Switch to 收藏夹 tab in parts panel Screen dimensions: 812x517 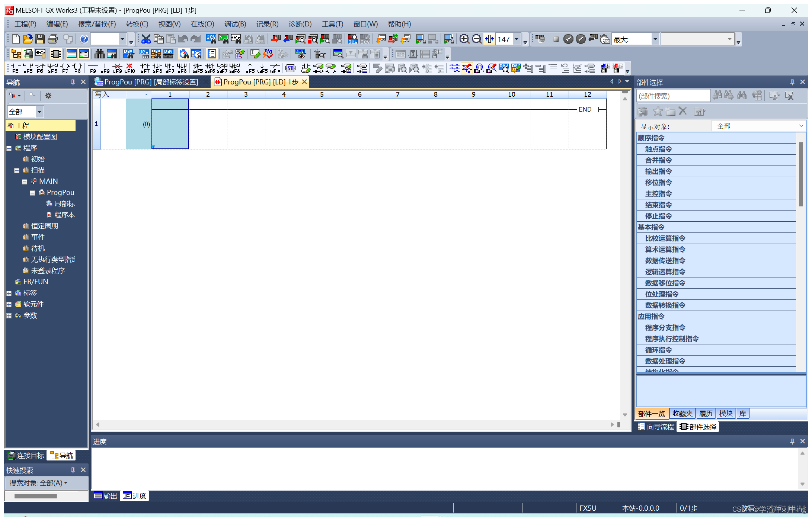click(x=682, y=414)
